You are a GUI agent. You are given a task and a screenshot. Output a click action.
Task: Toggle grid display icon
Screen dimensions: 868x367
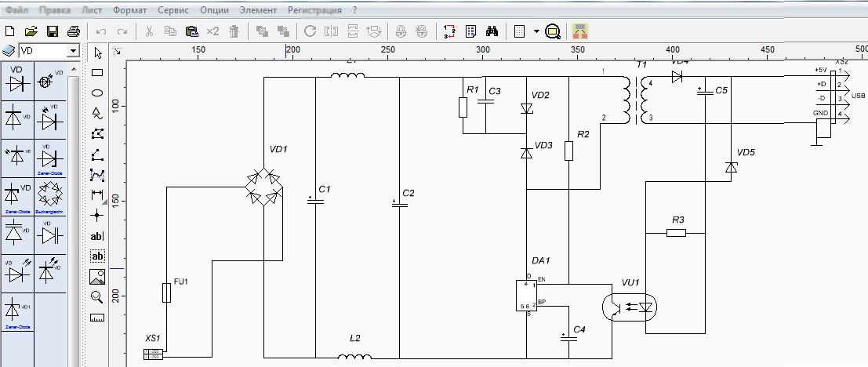[519, 31]
